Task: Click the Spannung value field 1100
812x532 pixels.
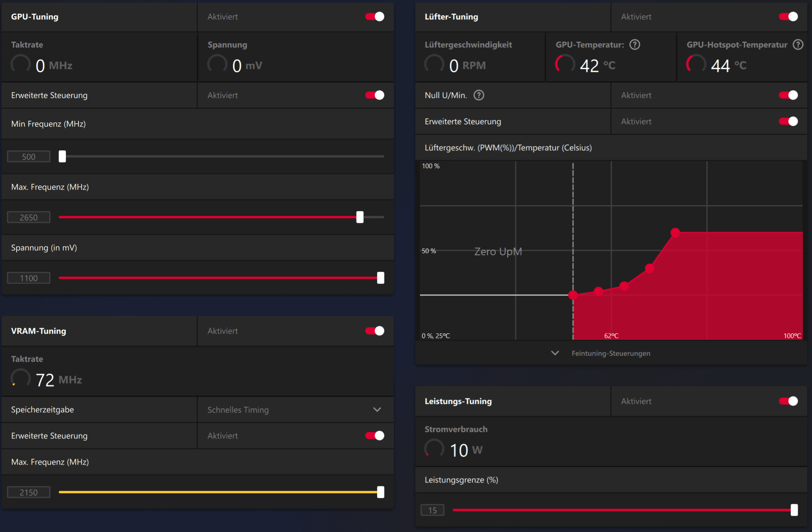Action: click(29, 278)
